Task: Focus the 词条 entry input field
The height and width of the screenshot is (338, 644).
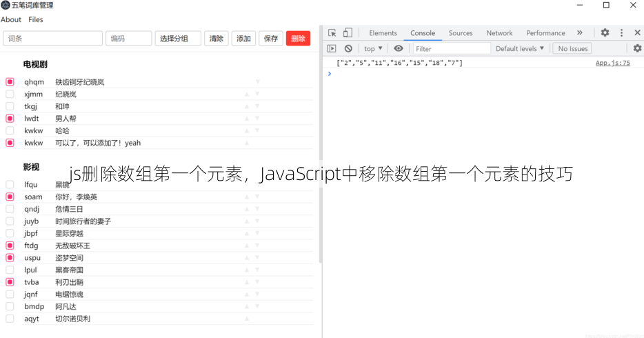Action: tap(52, 39)
